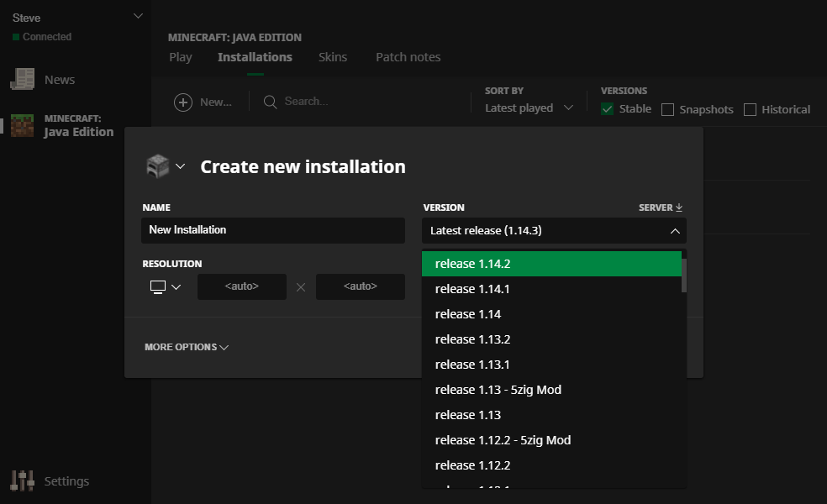The width and height of the screenshot is (827, 504).
Task: Click the installation Name input field
Action: [x=273, y=230]
